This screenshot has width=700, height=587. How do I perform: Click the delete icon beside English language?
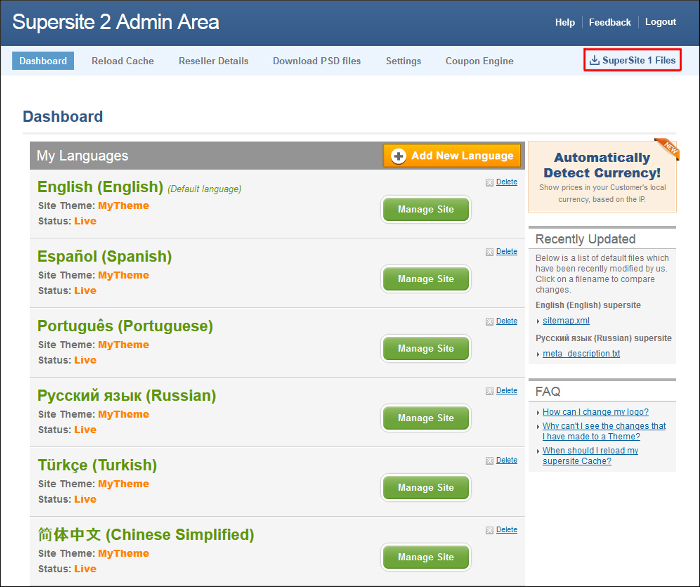(x=490, y=182)
